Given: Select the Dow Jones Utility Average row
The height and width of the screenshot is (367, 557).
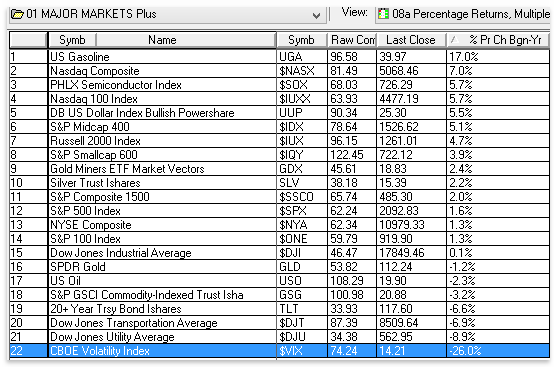Looking at the screenshot, I should (x=279, y=337).
